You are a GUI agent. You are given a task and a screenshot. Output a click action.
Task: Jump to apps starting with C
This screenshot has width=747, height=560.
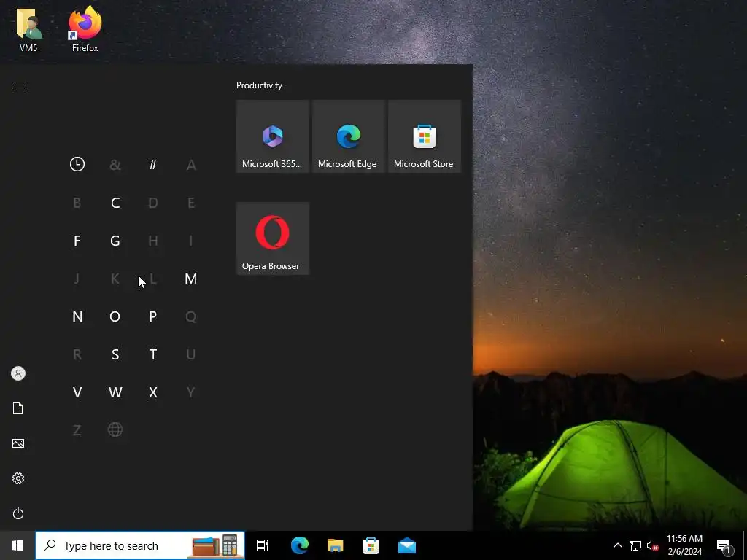pyautogui.click(x=115, y=203)
